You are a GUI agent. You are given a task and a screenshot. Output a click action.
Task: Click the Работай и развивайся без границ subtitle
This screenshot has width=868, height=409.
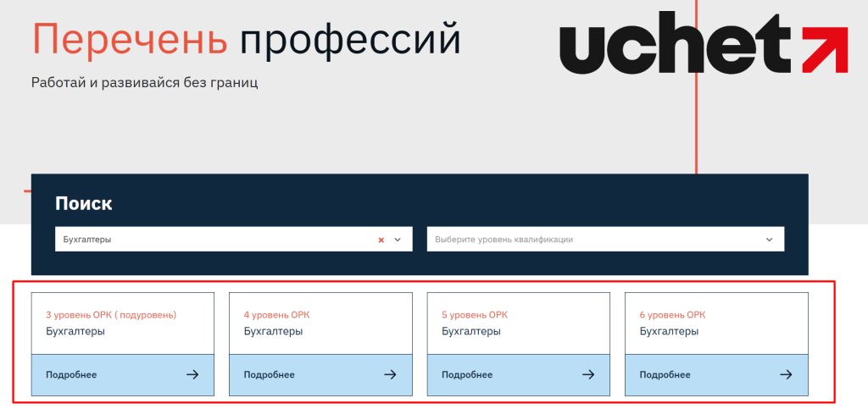click(145, 84)
